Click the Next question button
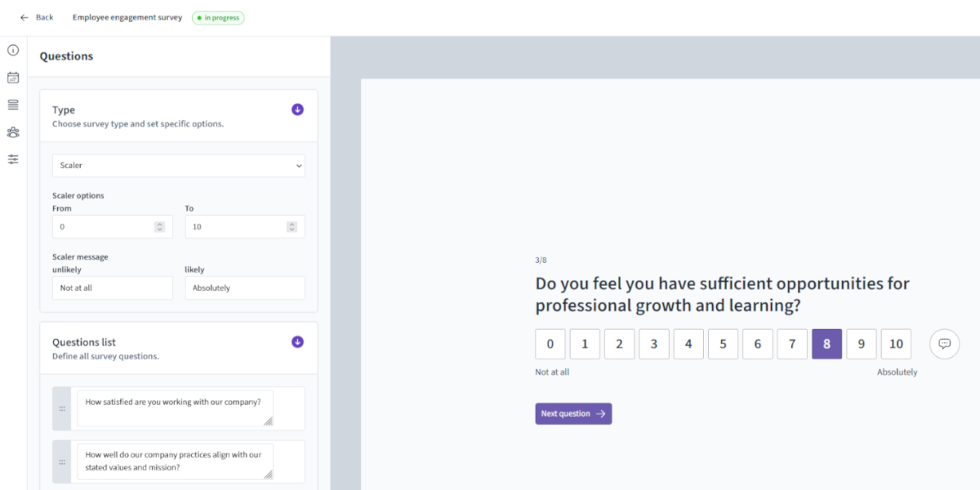980x490 pixels. (x=573, y=414)
